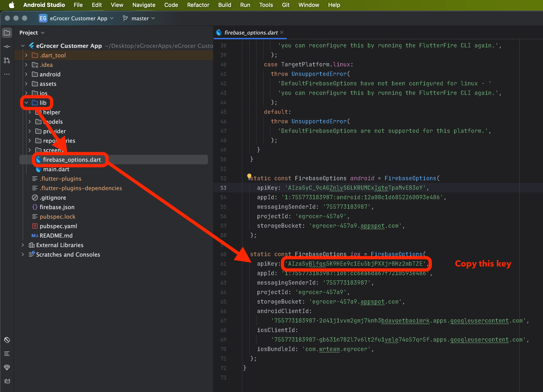The image size is (543, 392).
Task: Expand the assets folder
Action: pyautogui.click(x=26, y=84)
